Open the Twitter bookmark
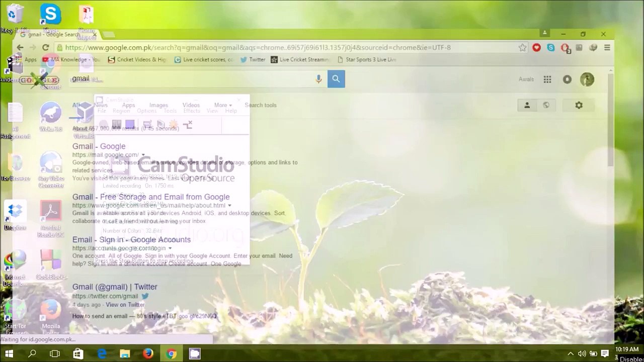Image resolution: width=644 pixels, height=362 pixels. point(253,59)
